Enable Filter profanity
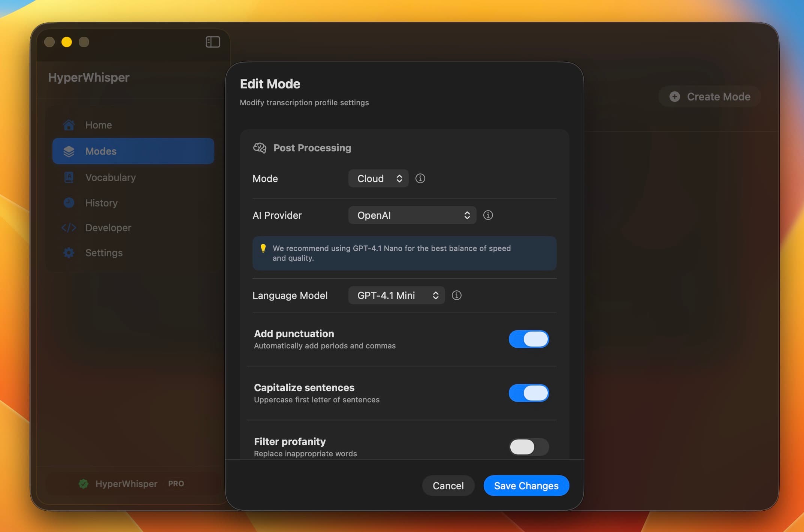This screenshot has height=532, width=804. [x=529, y=447]
